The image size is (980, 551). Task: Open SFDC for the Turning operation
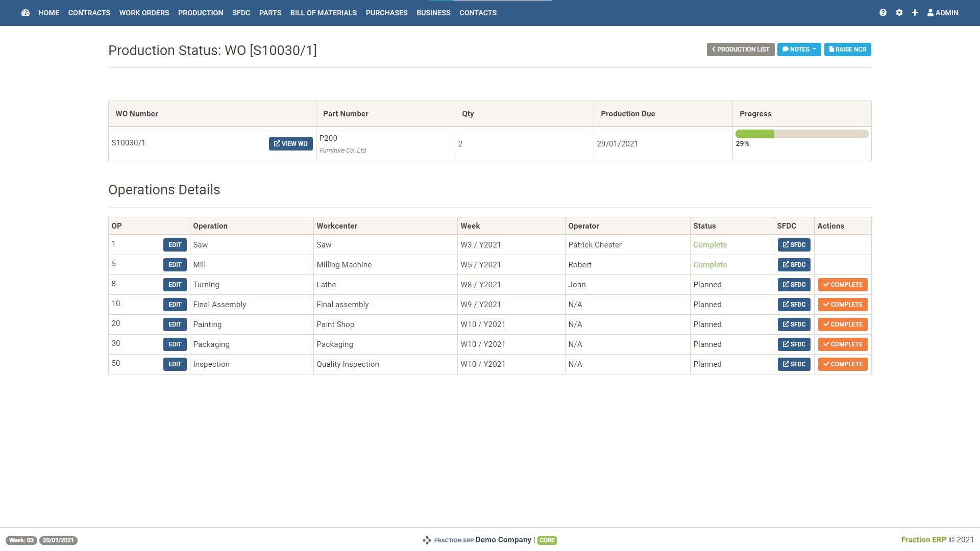794,285
